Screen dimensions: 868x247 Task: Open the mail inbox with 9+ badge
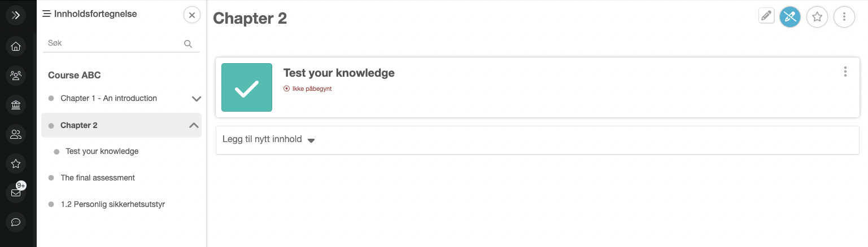point(16,193)
